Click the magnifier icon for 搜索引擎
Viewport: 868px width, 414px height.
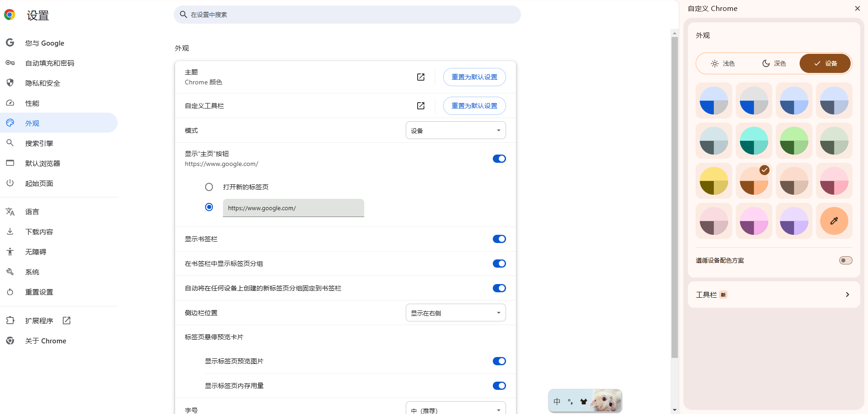[x=10, y=143]
